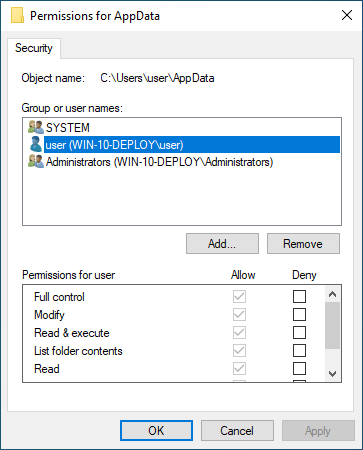Click the Remove button
The image size is (363, 450).
(x=303, y=244)
